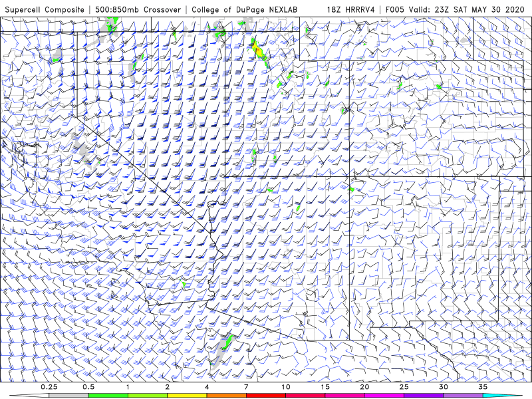Click the legend value '25'
Image resolution: width=532 pixels, height=399 pixels.
tap(404, 387)
